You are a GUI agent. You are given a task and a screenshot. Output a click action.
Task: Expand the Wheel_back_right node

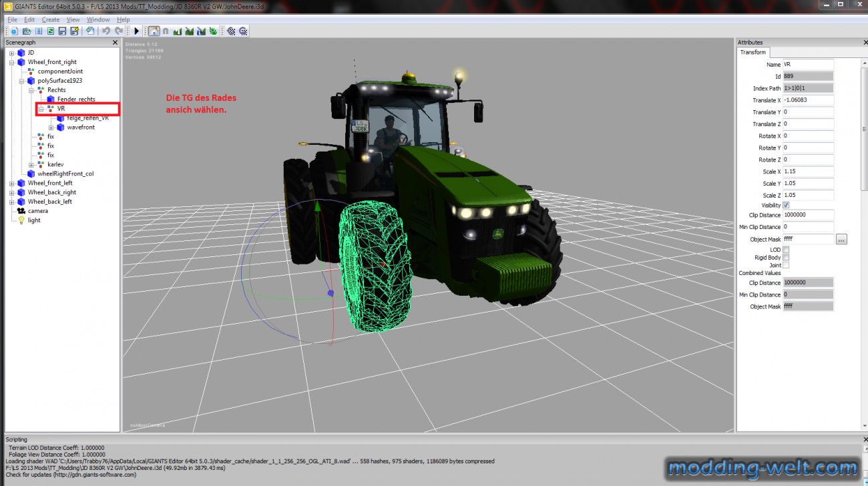point(11,192)
